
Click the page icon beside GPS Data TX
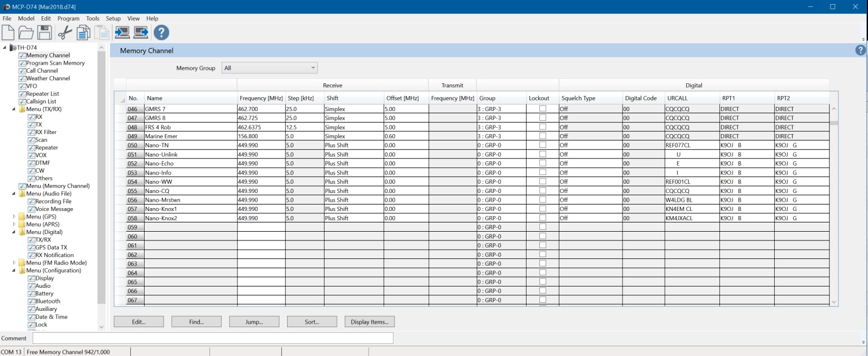point(31,247)
